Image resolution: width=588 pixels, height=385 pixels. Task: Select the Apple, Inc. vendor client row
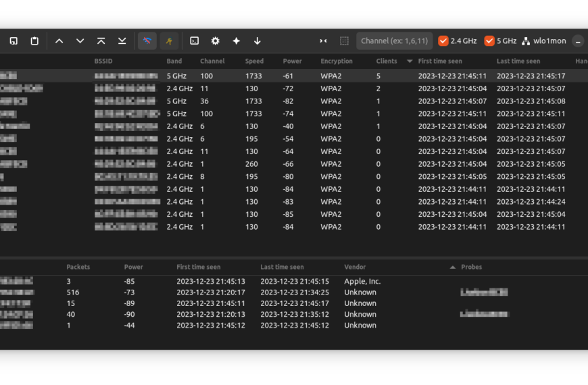(x=294, y=282)
